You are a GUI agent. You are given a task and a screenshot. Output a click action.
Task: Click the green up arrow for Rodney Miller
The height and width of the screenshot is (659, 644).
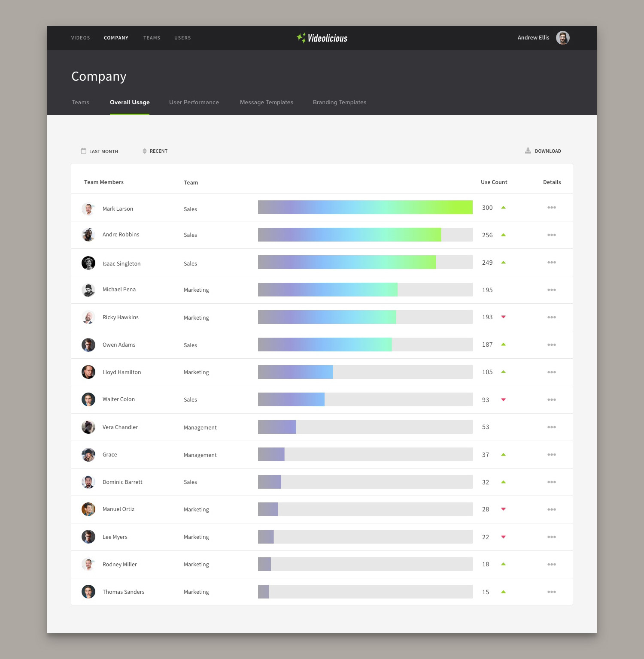(x=504, y=564)
